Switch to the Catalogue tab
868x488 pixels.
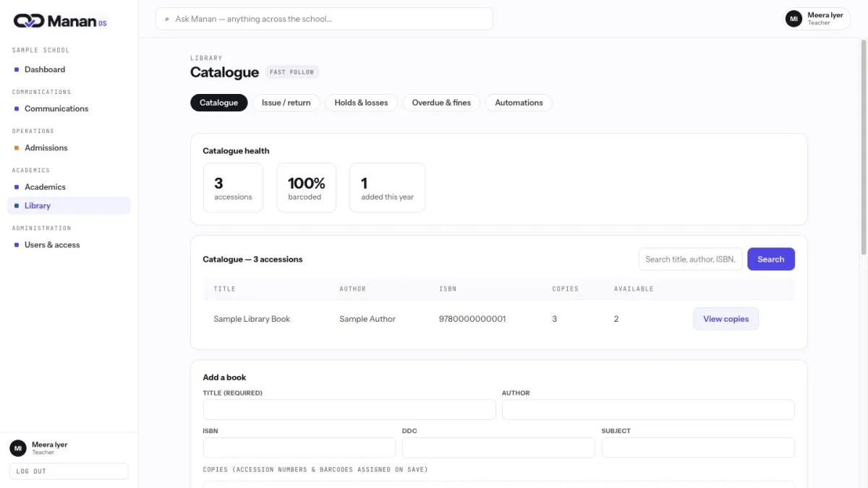pos(218,103)
